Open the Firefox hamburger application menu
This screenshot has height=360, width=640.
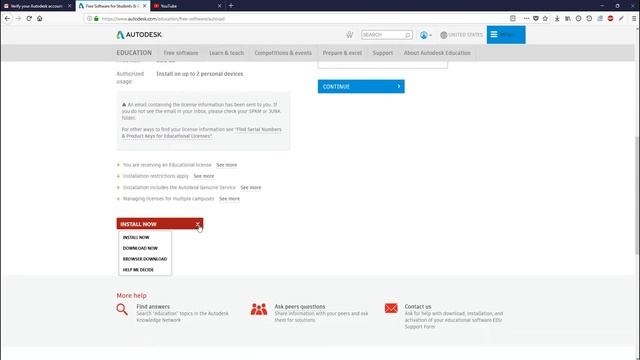[x=633, y=18]
